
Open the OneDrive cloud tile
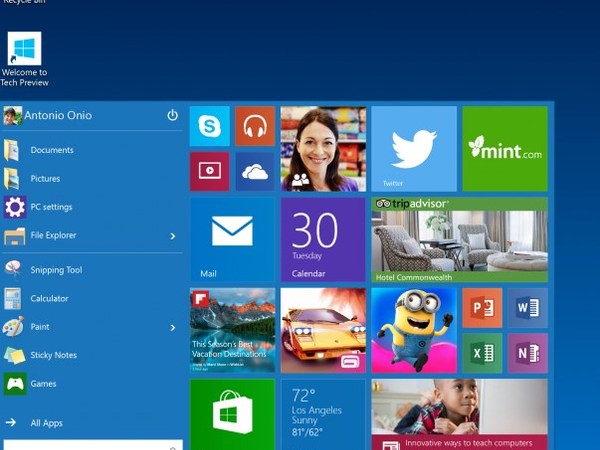255,171
